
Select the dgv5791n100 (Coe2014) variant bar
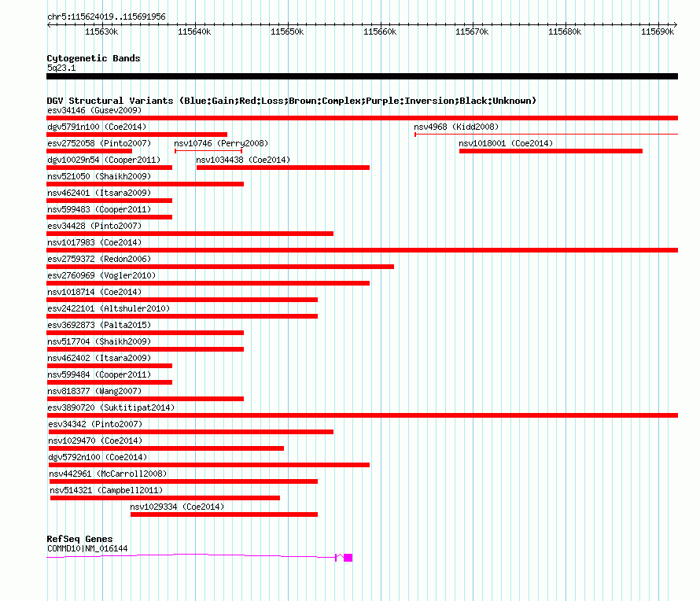pyautogui.click(x=137, y=135)
